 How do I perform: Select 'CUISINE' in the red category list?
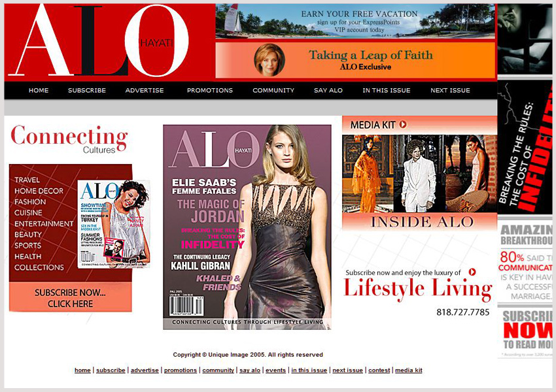click(x=28, y=213)
